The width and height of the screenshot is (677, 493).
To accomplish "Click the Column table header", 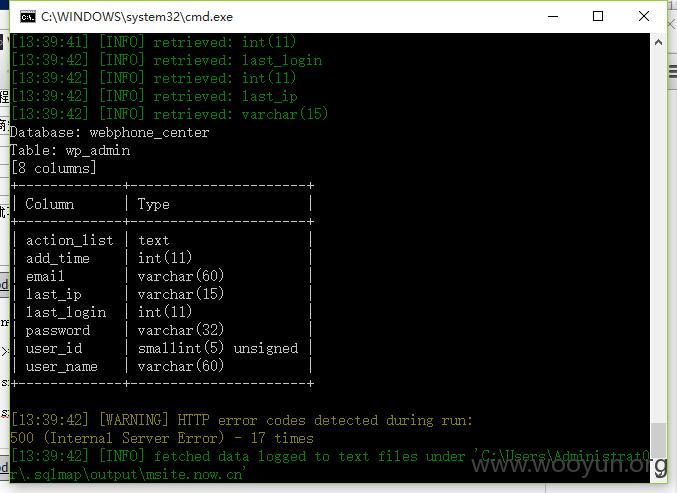I will point(49,204).
